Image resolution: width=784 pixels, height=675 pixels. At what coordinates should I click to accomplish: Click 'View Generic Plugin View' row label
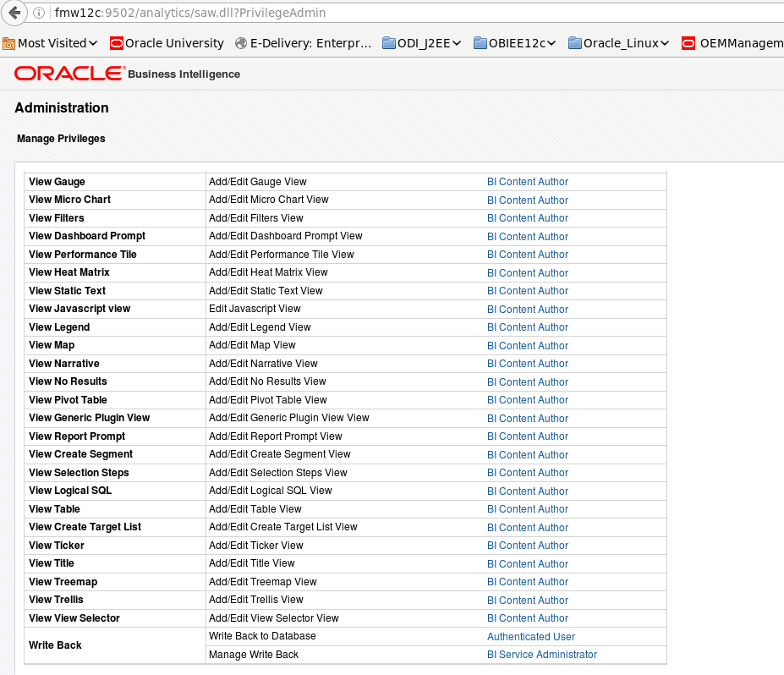[89, 418]
